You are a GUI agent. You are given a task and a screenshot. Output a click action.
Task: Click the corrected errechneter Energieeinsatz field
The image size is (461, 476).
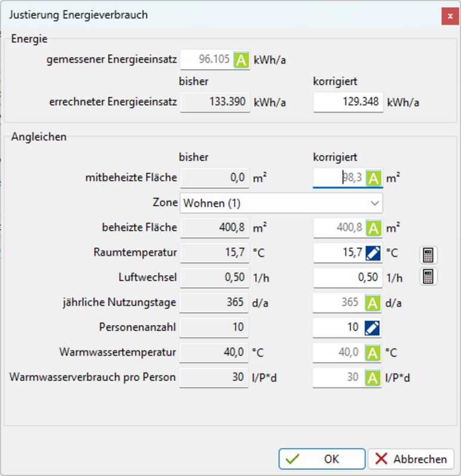(x=348, y=102)
